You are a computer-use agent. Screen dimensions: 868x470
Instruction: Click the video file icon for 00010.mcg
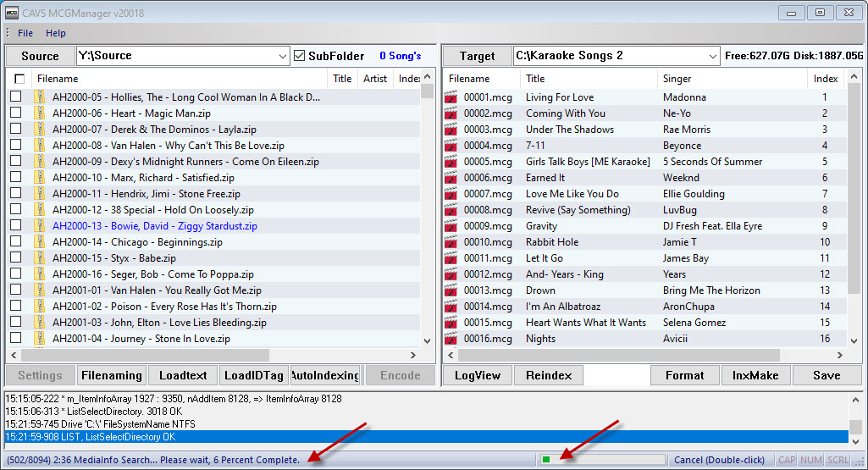click(x=451, y=242)
